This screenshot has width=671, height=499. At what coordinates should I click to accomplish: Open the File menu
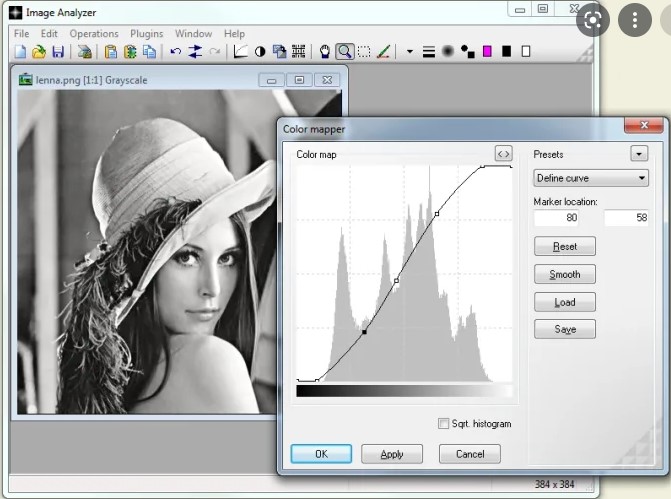pos(21,33)
